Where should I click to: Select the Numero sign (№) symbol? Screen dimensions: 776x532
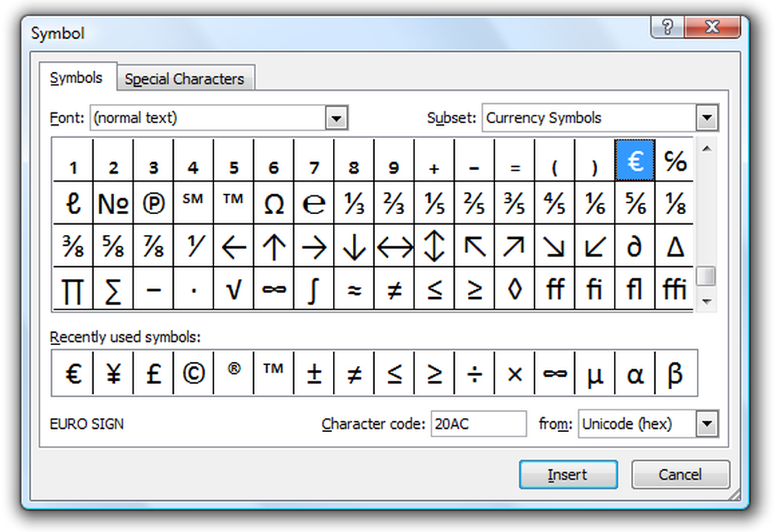click(x=113, y=202)
